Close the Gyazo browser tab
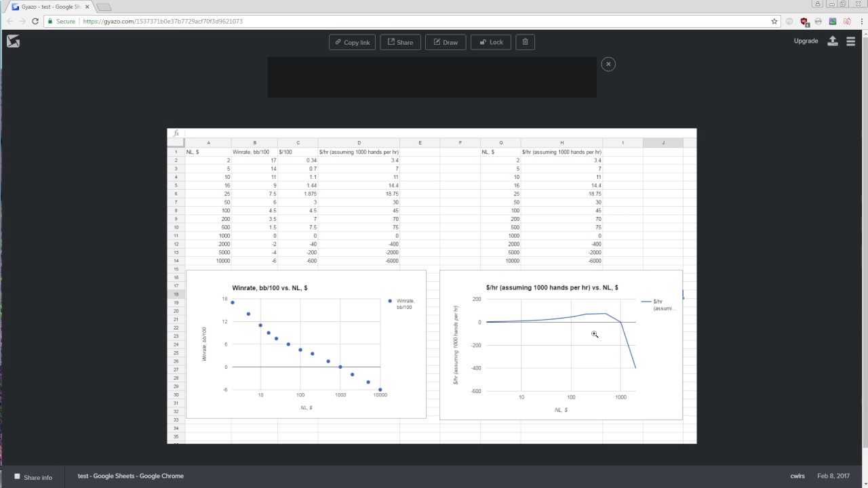The width and height of the screenshot is (868, 488). tap(87, 7)
